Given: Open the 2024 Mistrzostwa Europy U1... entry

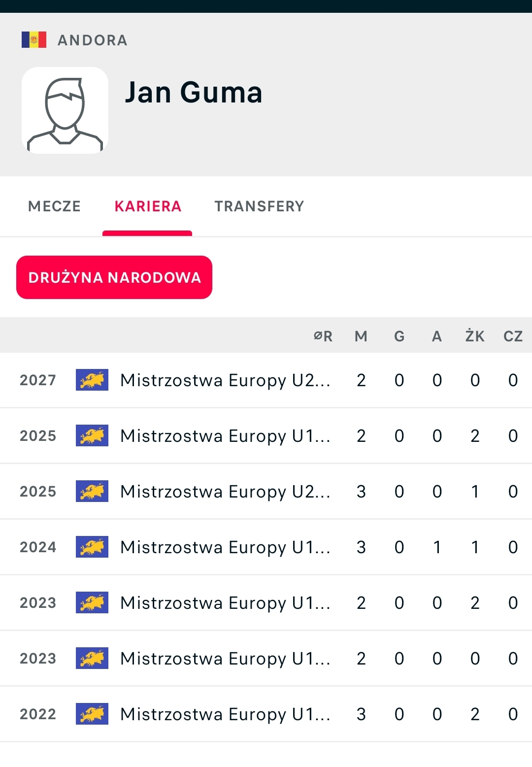Looking at the screenshot, I should 225,547.
